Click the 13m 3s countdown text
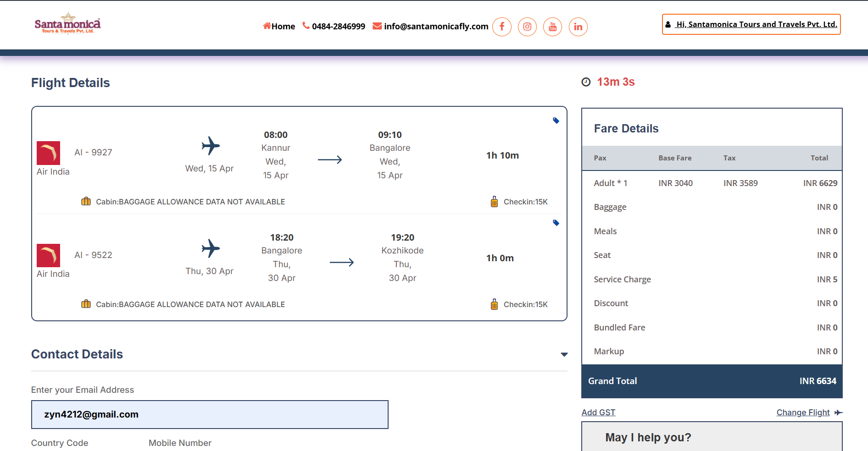 tap(616, 82)
